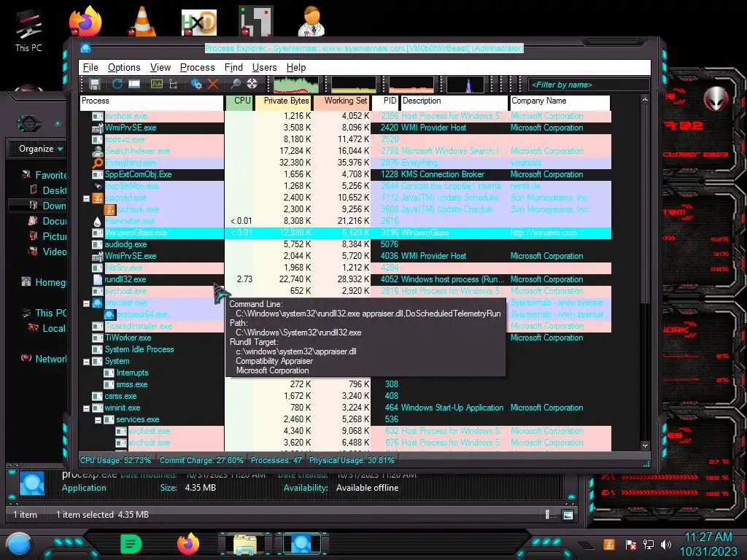Click the Find handle or DLL magnifier icon
This screenshot has height=560, width=747.
235,85
